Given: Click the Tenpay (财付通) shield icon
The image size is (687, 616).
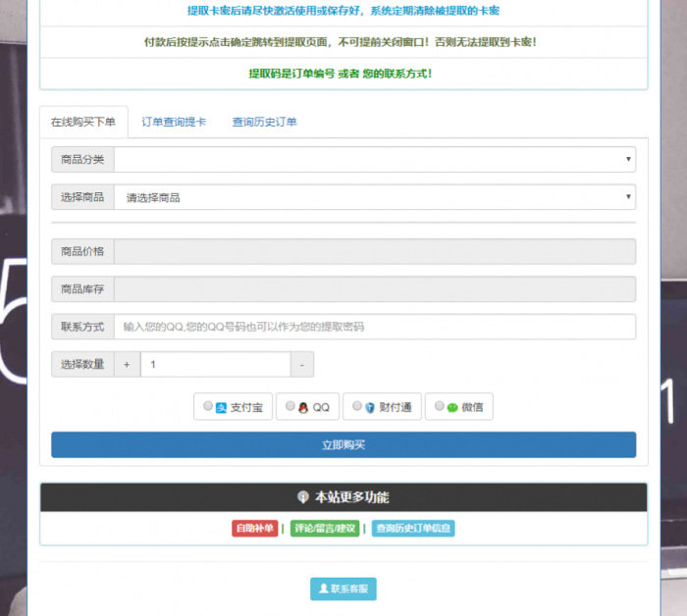Looking at the screenshot, I should coord(370,407).
